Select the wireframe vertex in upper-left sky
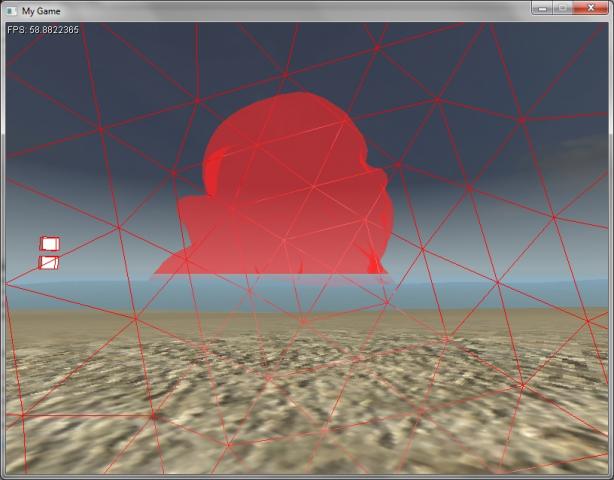 [x=100, y=128]
